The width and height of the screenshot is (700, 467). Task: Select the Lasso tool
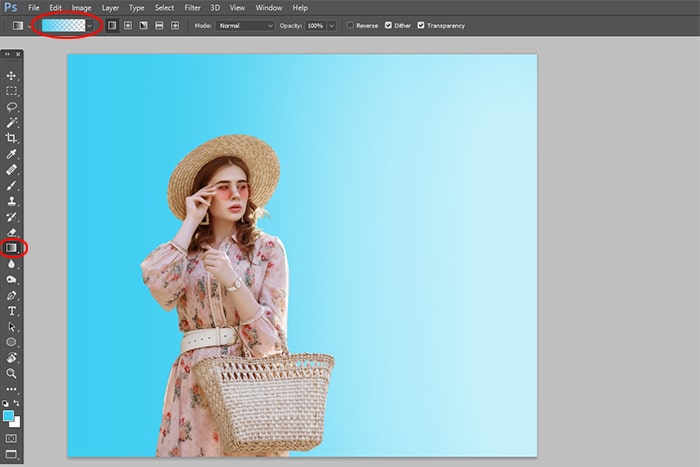[x=12, y=107]
